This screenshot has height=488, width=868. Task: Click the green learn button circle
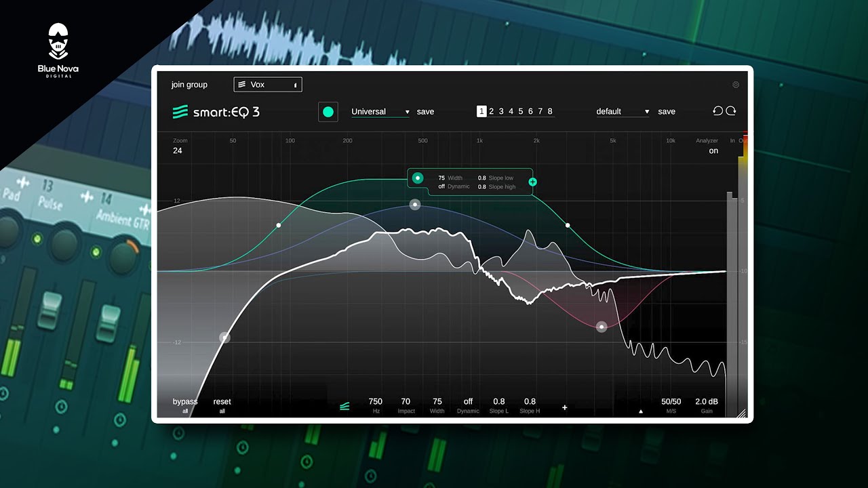328,112
